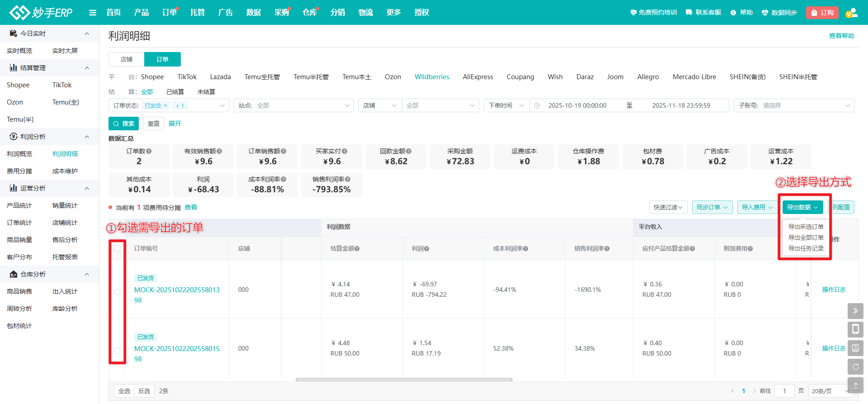Check the first order row checkbox
Viewport: 868px width, 404px height.
tap(118, 292)
